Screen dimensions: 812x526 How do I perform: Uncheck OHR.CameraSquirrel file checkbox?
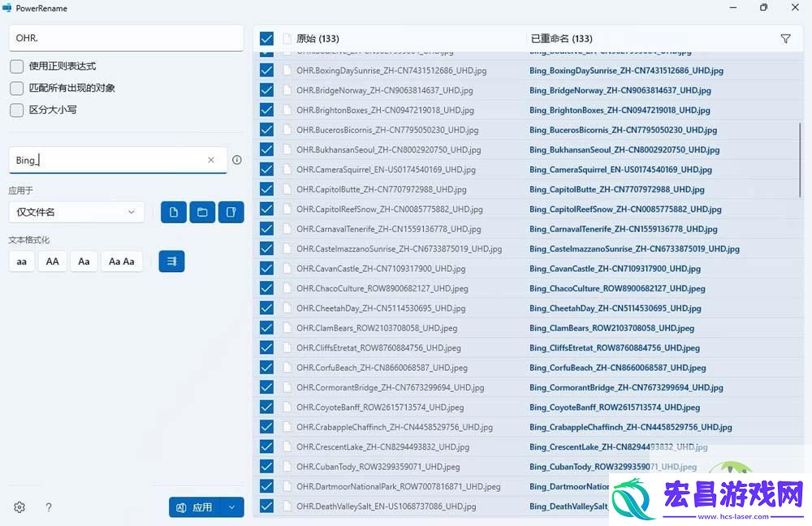coord(266,170)
